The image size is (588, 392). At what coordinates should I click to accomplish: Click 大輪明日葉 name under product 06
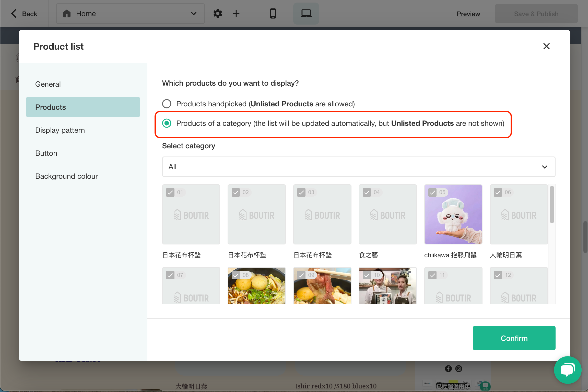click(x=506, y=255)
